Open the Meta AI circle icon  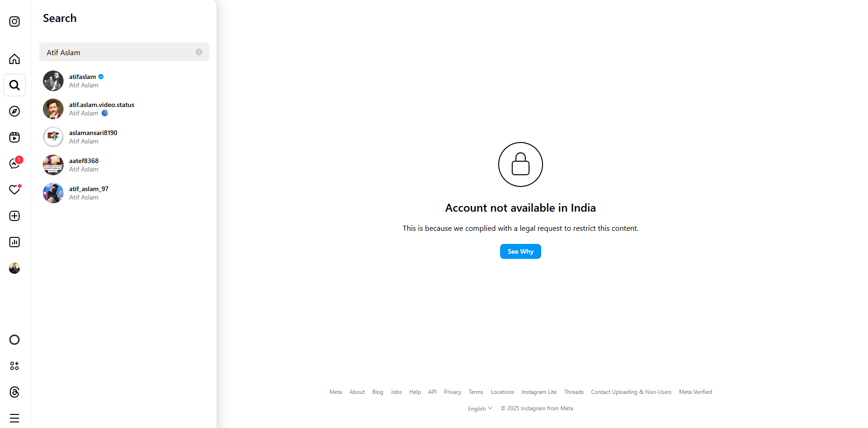pyautogui.click(x=14, y=340)
